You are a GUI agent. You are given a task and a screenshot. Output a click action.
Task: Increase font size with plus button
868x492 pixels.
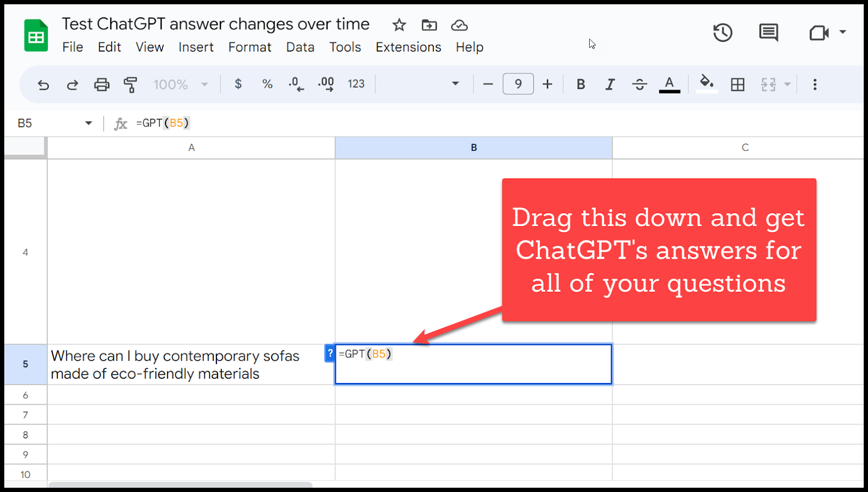[547, 84]
